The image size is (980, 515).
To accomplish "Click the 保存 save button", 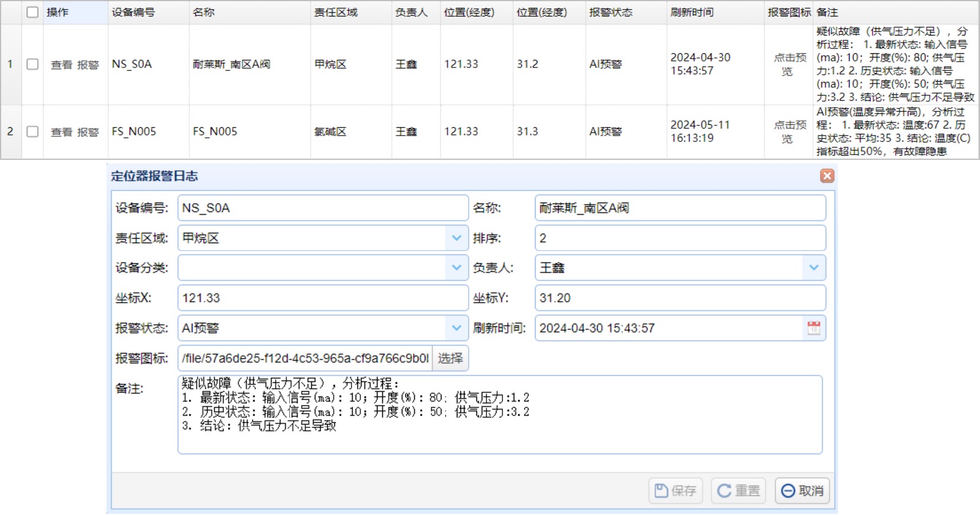I will 675,491.
